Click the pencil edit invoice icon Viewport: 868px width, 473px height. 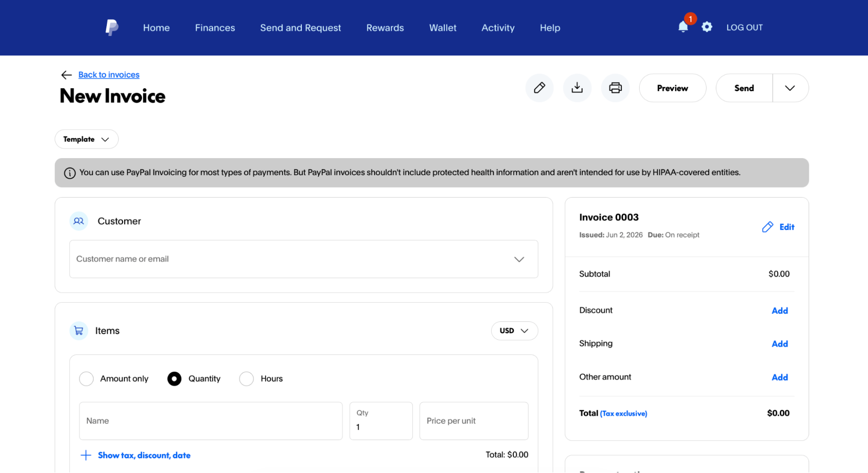tap(539, 88)
